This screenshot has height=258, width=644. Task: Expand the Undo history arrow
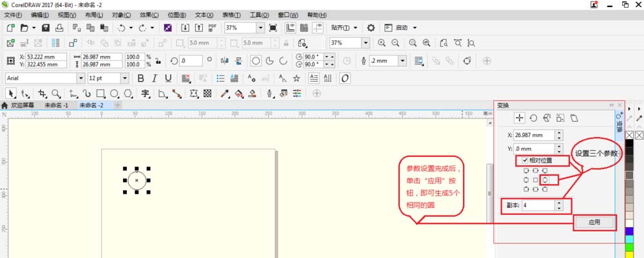(131, 28)
